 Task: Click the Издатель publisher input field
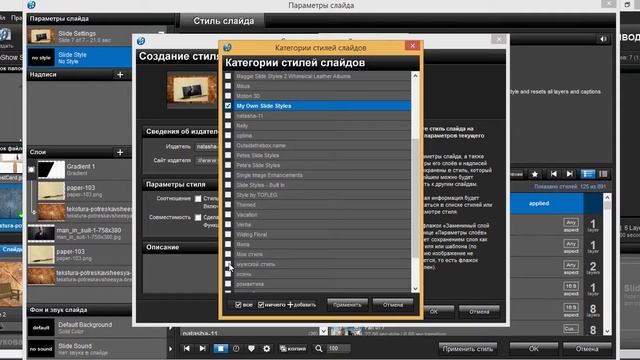[207, 147]
